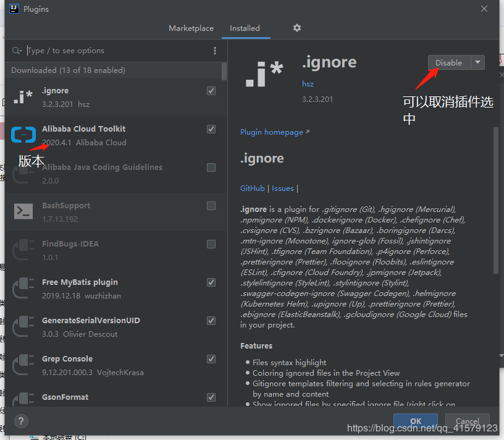Select the FindBugs-IDEA plugin name
This screenshot has height=440, width=504.
coord(70,244)
